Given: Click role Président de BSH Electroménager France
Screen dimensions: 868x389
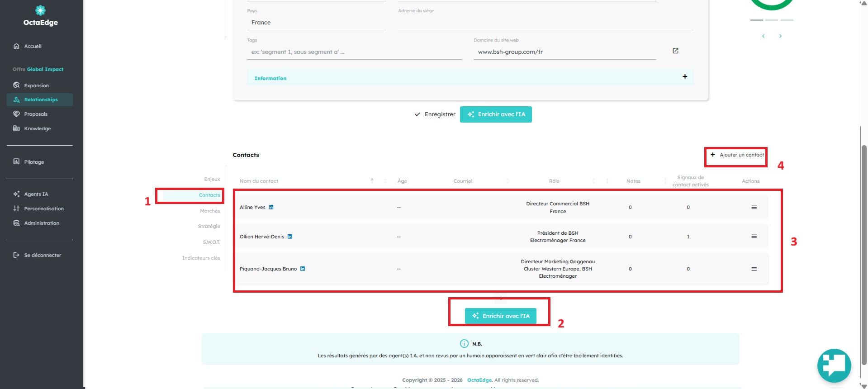Looking at the screenshot, I should click(x=558, y=237).
